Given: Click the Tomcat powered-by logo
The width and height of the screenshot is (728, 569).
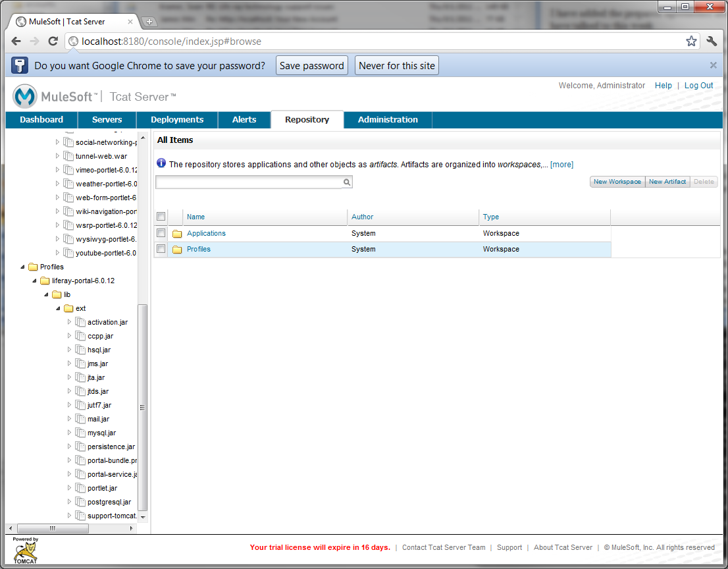Looking at the screenshot, I should [26, 551].
